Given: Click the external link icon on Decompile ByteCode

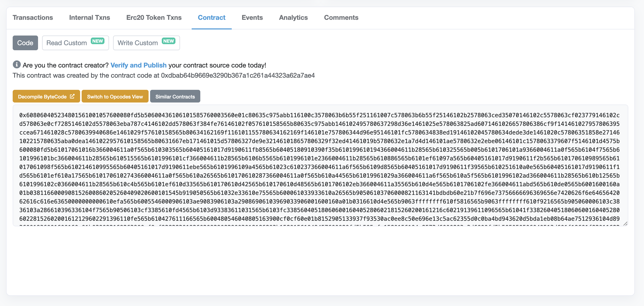Looking at the screenshot, I should [72, 96].
